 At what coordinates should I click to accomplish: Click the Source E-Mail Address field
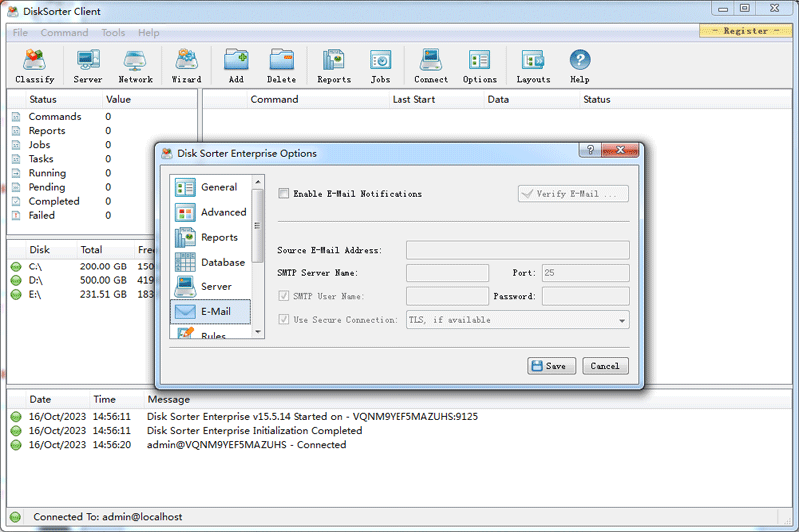tap(517, 250)
